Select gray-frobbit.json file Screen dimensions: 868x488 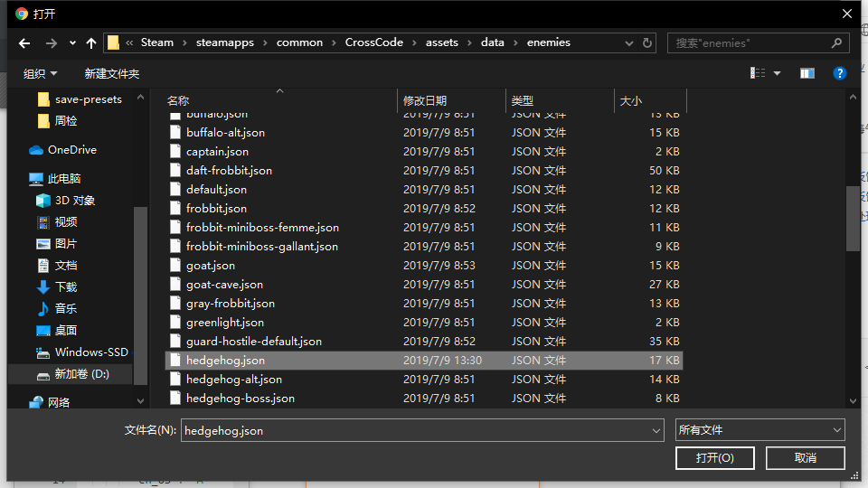[x=424, y=304]
